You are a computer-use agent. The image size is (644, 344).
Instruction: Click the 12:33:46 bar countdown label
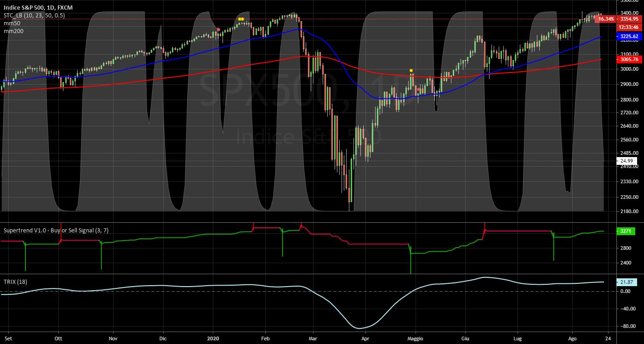click(628, 27)
